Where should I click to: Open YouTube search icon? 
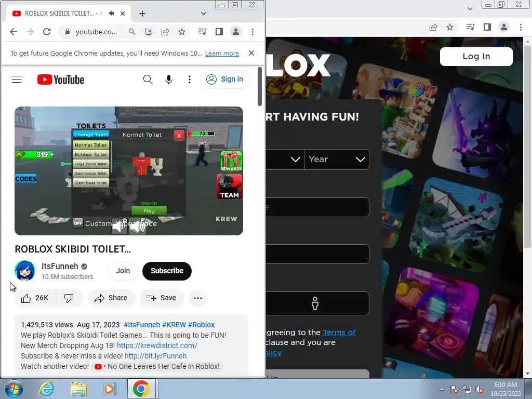[148, 79]
